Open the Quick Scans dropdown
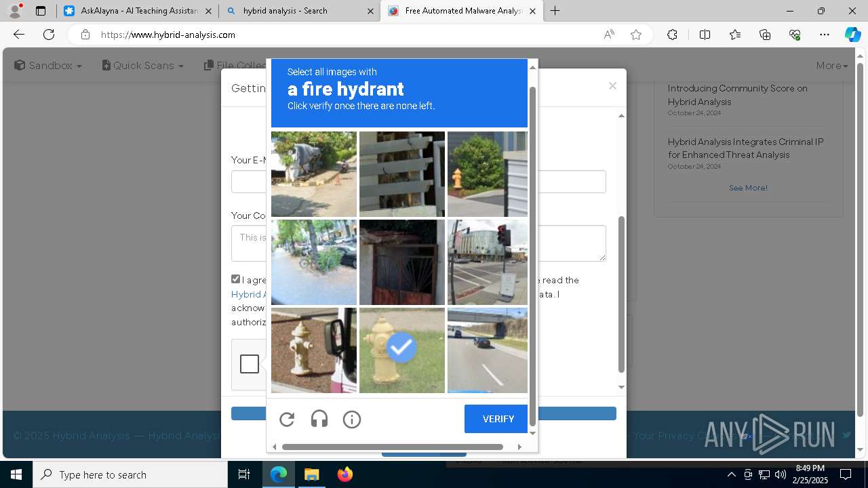 coord(143,65)
